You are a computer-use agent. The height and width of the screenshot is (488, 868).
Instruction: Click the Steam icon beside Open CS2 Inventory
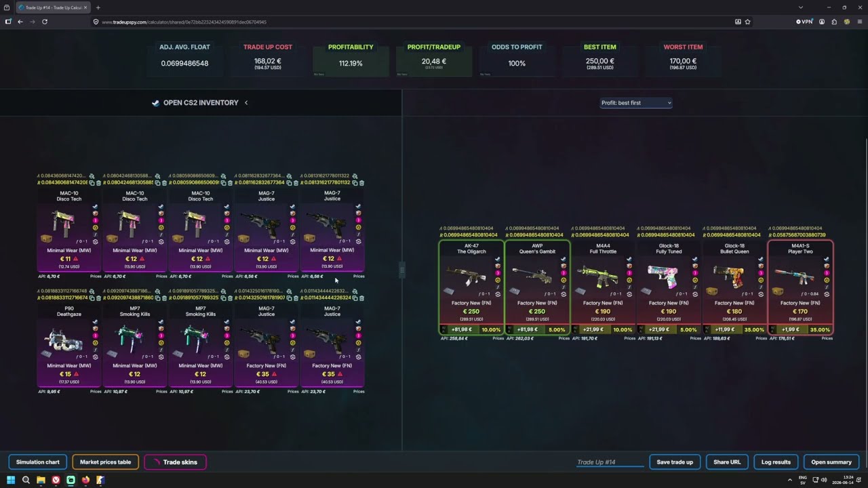[155, 103]
